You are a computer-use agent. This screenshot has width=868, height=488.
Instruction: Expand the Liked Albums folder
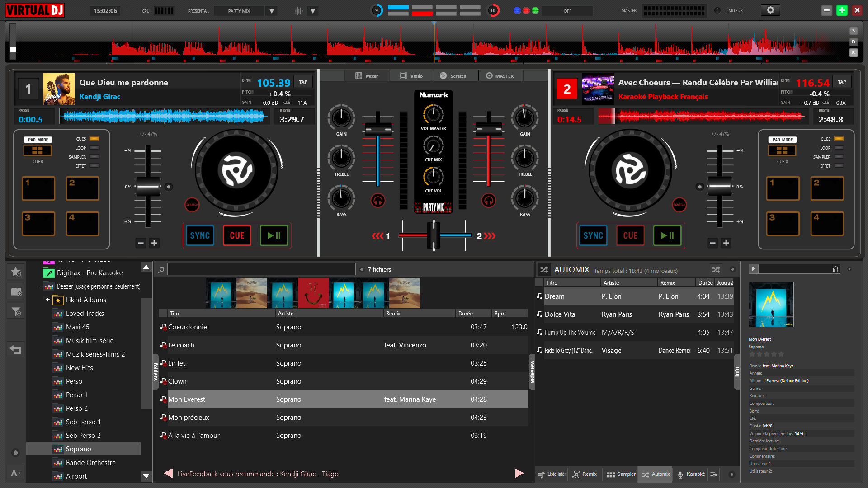(x=47, y=300)
